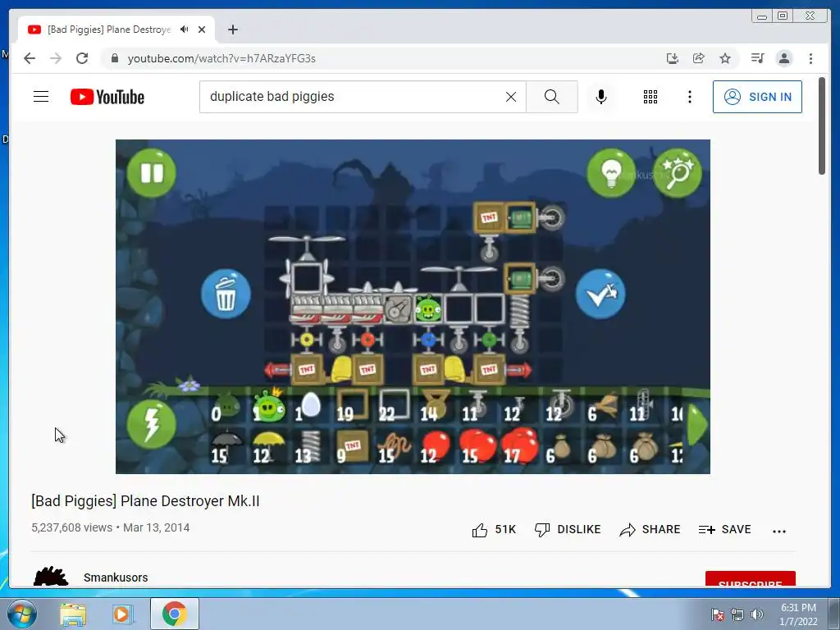Search with your voice microphone icon

[x=601, y=97]
